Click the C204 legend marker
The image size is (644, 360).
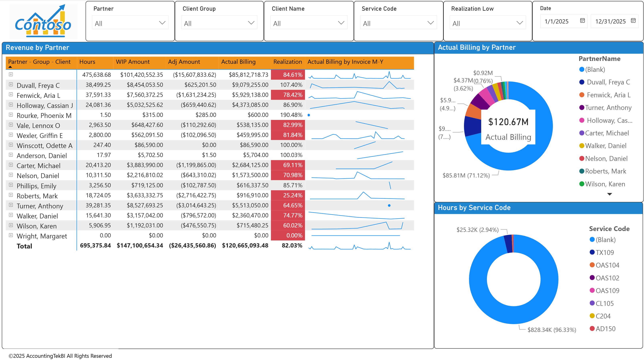tap(592, 316)
